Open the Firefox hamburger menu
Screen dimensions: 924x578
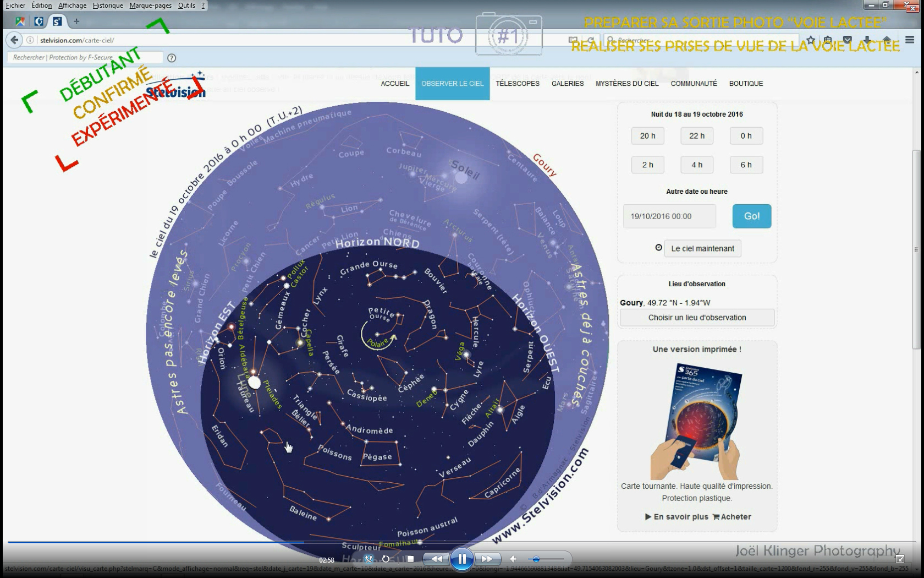click(x=910, y=40)
